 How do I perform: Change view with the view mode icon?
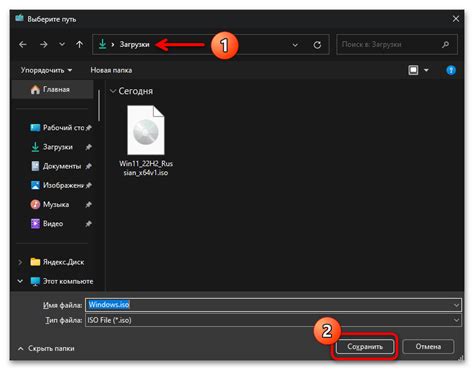[x=413, y=70]
